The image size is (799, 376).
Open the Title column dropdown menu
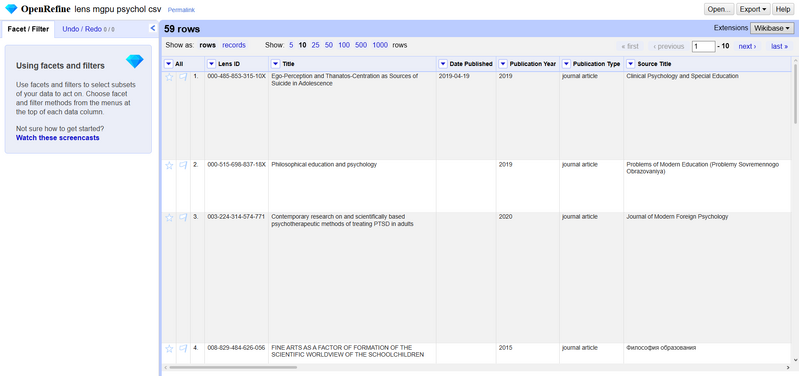pos(275,64)
